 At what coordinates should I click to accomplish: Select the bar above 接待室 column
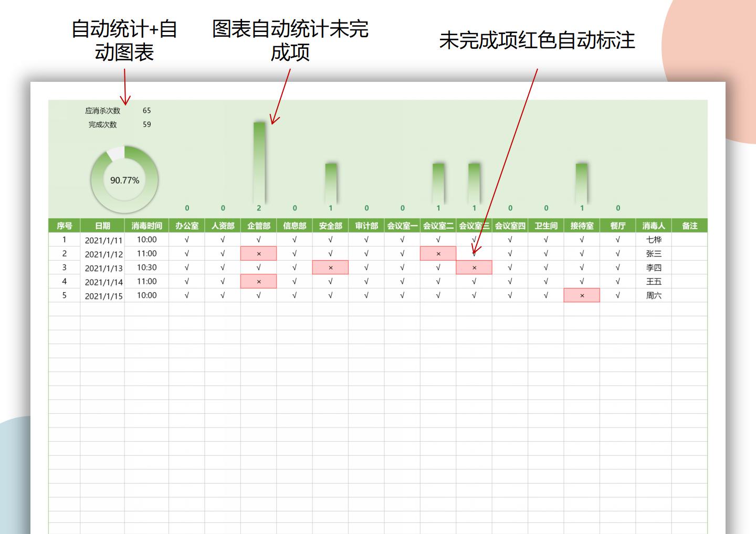tap(582, 183)
